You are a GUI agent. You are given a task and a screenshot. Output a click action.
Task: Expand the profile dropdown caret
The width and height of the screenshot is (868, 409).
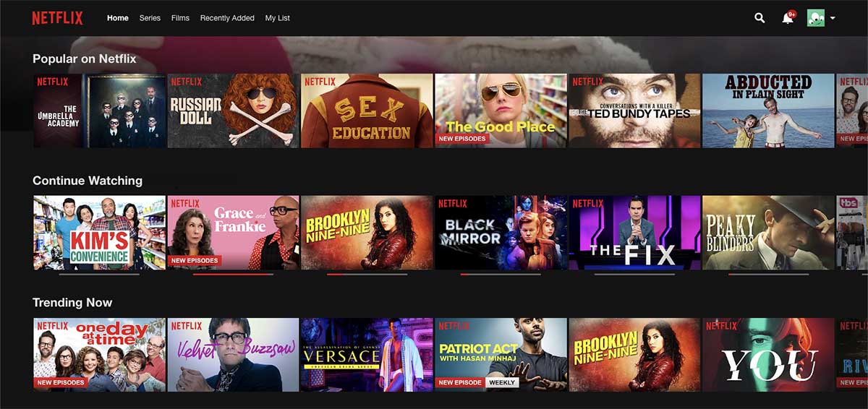[x=833, y=19]
